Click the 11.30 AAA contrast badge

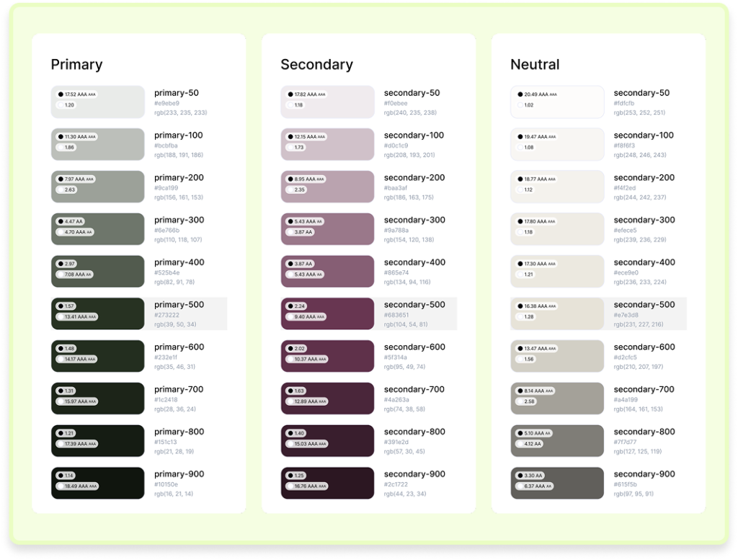coord(76,136)
